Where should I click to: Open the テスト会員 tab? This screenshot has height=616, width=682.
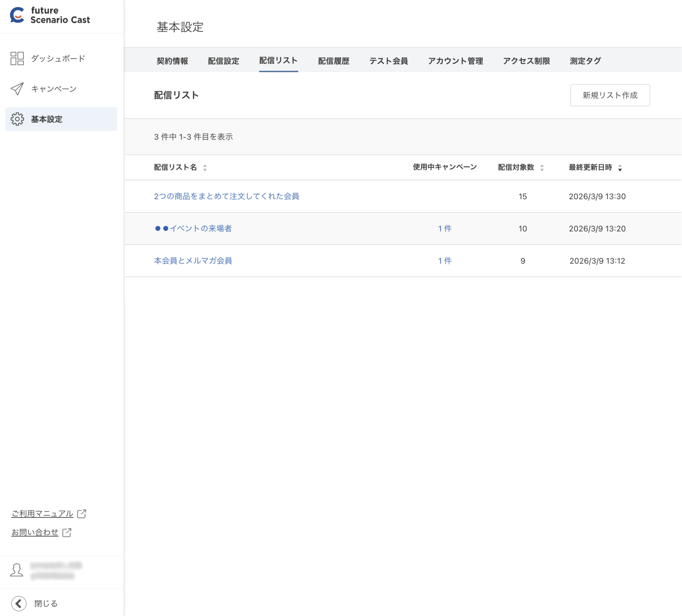388,61
